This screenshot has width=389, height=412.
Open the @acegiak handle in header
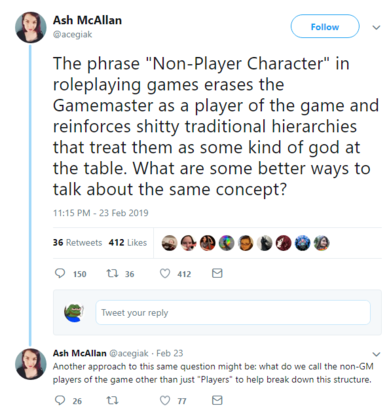(x=72, y=34)
